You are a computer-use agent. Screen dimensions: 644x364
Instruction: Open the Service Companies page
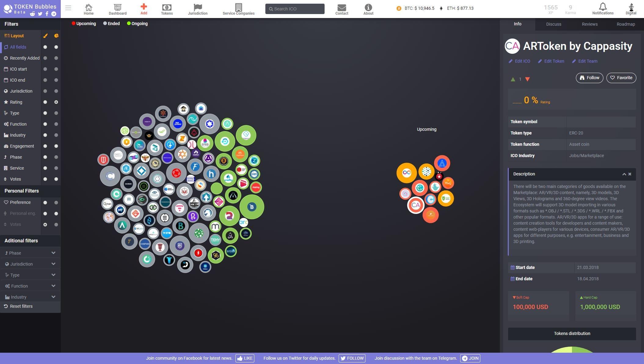pyautogui.click(x=238, y=9)
